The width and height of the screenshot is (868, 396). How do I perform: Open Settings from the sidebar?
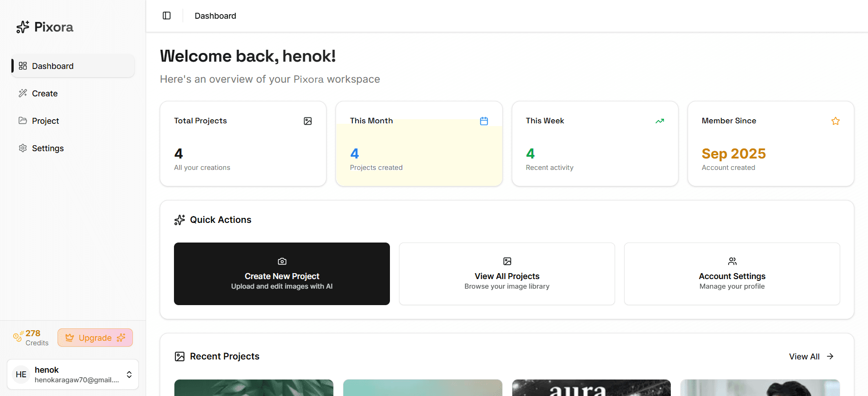point(47,148)
